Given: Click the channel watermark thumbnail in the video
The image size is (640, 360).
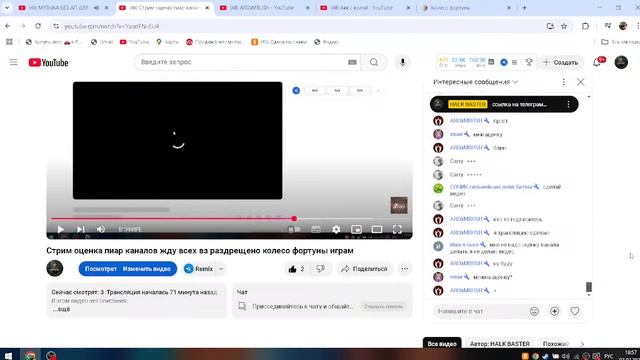Looking at the screenshot, I should coord(399,205).
